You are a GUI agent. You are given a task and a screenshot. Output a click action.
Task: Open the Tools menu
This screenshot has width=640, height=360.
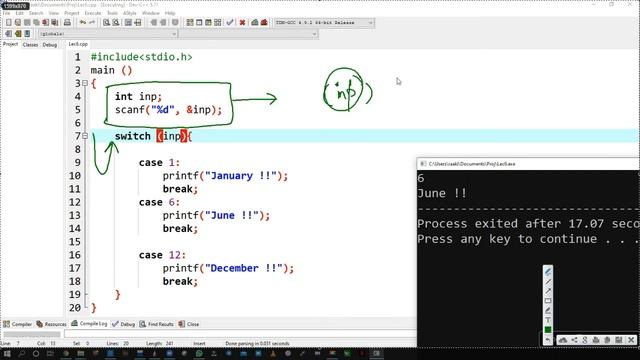[112, 13]
